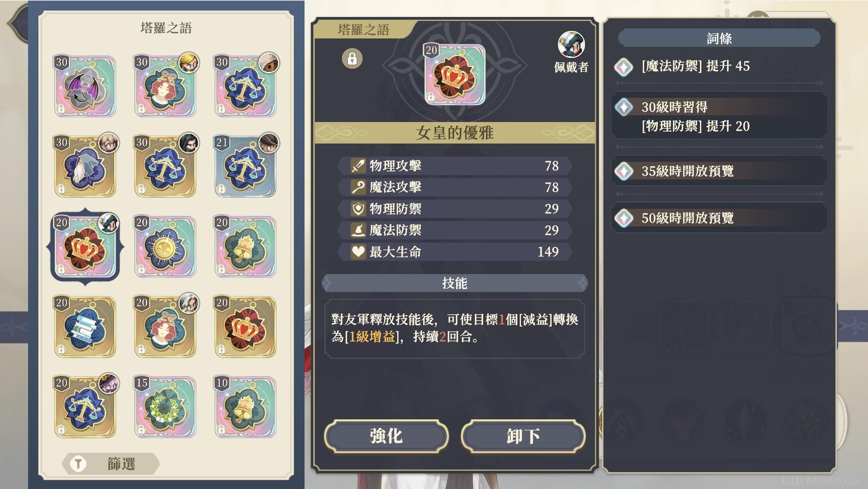Open the large card preview of 女皇的優雅
This screenshot has height=489, width=868.
(x=454, y=75)
